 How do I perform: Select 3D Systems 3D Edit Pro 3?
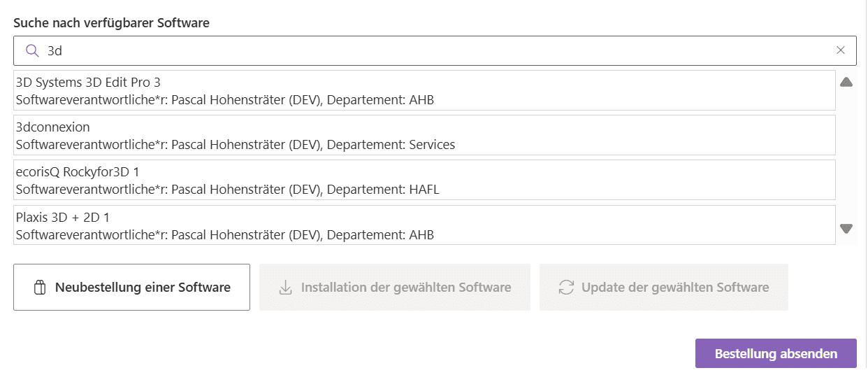pyautogui.click(x=425, y=90)
